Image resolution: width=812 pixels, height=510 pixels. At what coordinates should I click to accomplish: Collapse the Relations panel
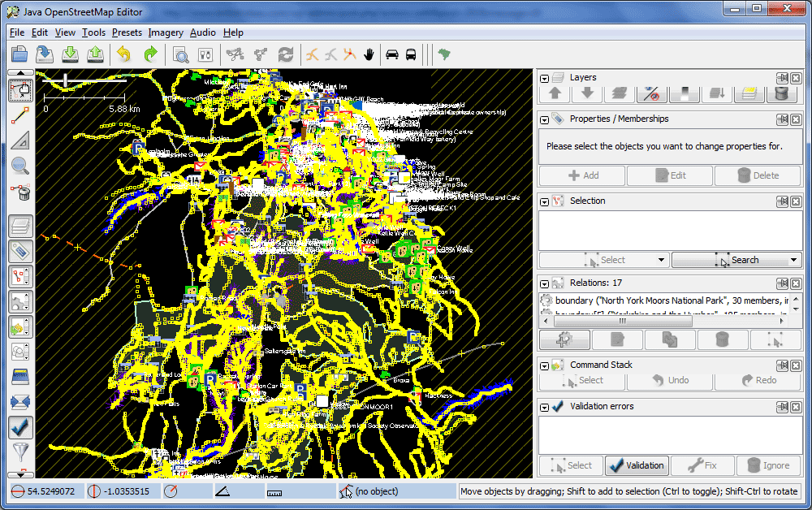544,284
